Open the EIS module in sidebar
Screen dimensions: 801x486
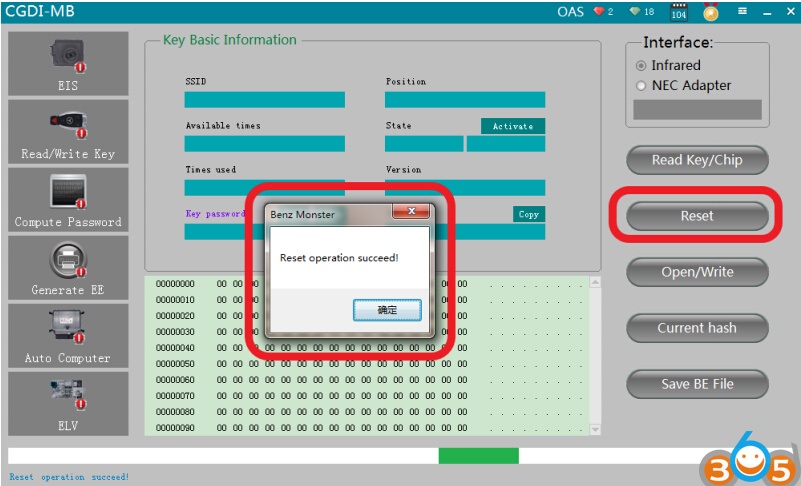[x=68, y=64]
